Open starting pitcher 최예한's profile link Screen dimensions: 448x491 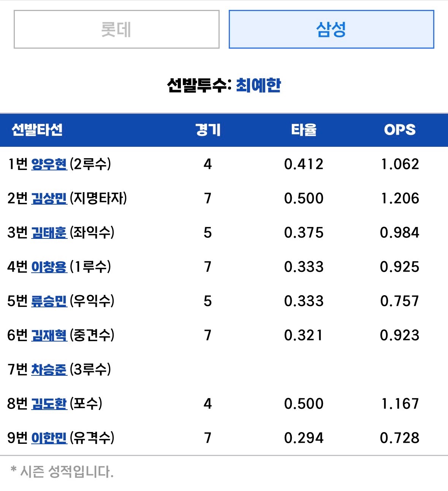click(x=258, y=85)
